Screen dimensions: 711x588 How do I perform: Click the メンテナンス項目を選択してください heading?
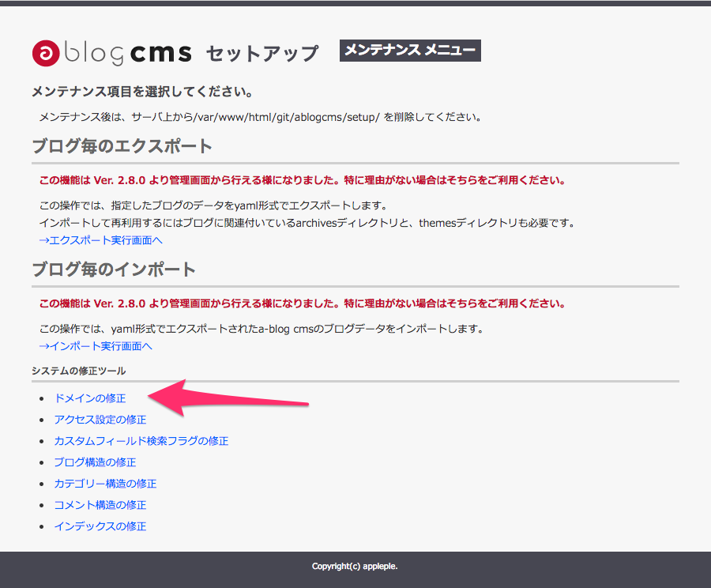142,92
